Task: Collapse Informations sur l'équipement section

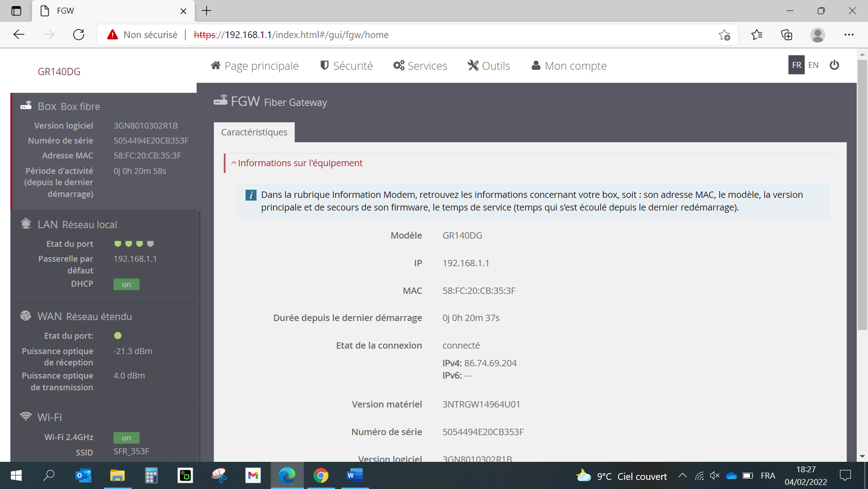Action: pos(297,163)
